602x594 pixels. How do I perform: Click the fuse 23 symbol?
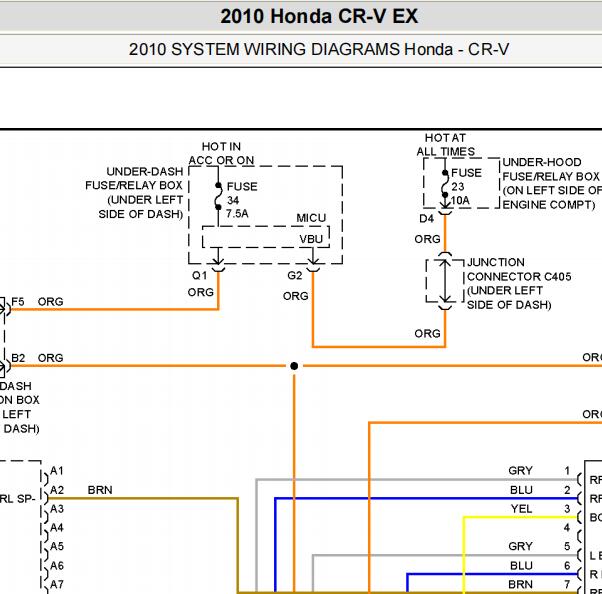(445, 184)
